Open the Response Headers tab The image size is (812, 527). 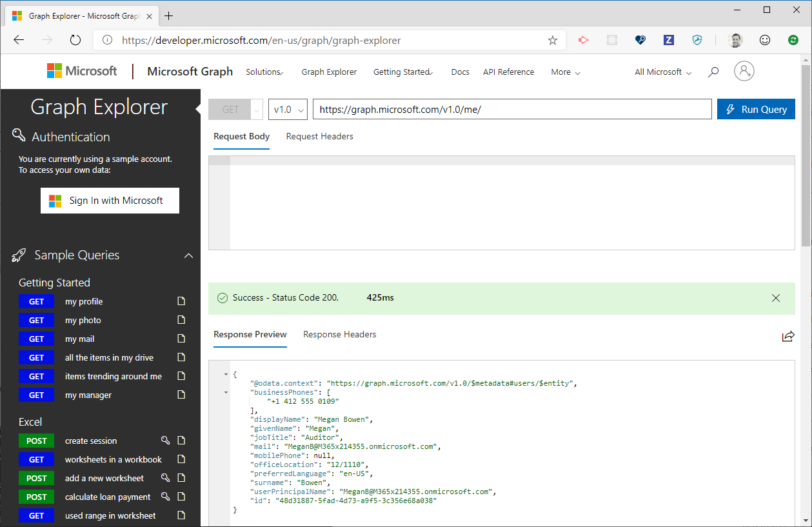point(339,334)
